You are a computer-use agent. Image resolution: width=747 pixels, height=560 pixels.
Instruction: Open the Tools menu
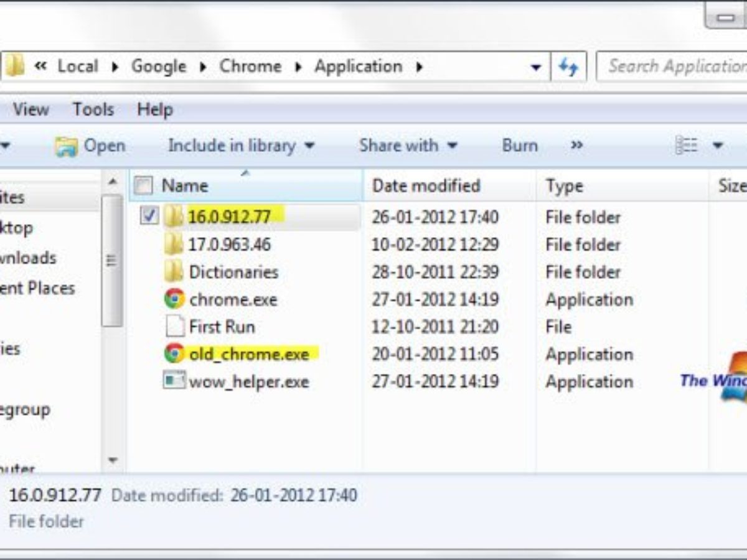pyautogui.click(x=93, y=110)
